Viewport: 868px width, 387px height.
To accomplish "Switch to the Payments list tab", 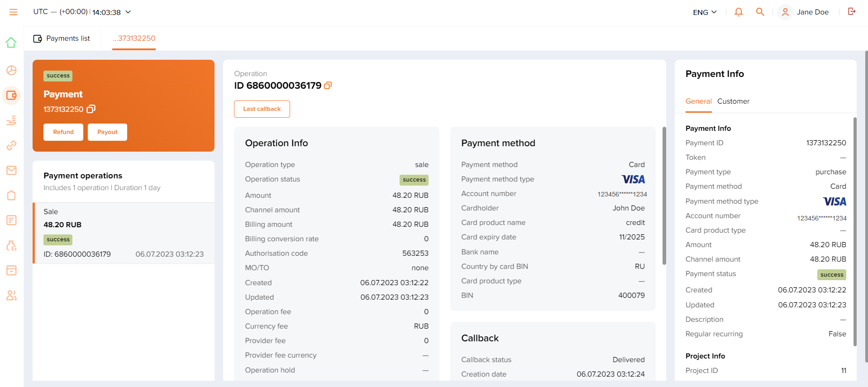I will coord(62,38).
